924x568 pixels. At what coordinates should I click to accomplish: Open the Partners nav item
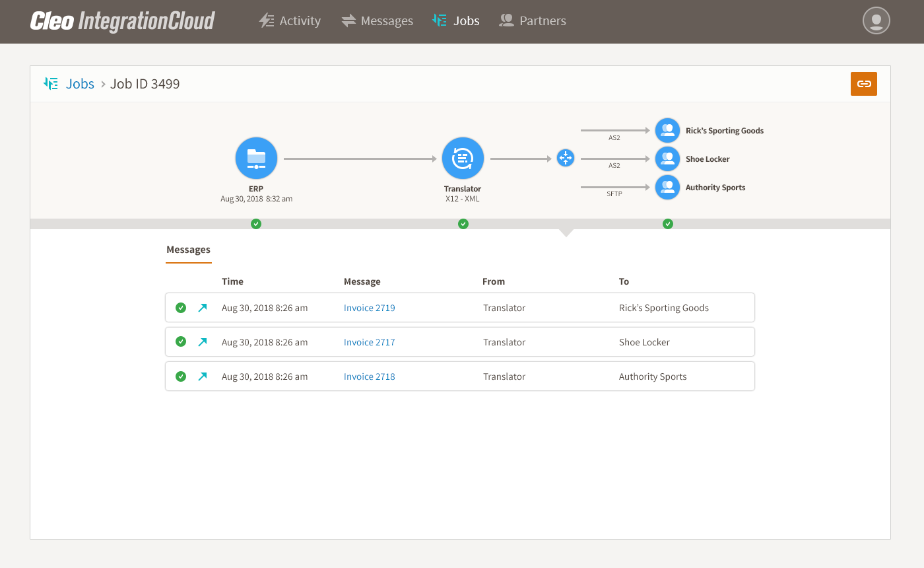coord(533,21)
